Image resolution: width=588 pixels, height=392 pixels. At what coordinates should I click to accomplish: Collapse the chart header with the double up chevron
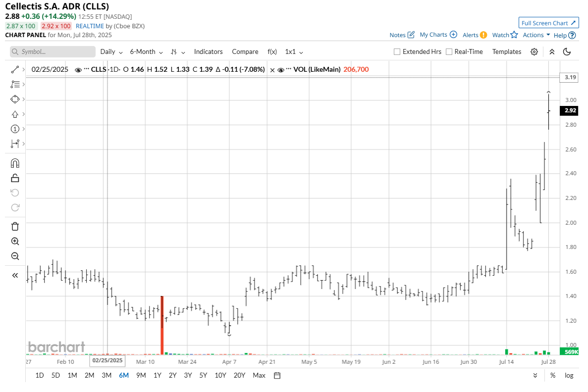click(x=552, y=51)
